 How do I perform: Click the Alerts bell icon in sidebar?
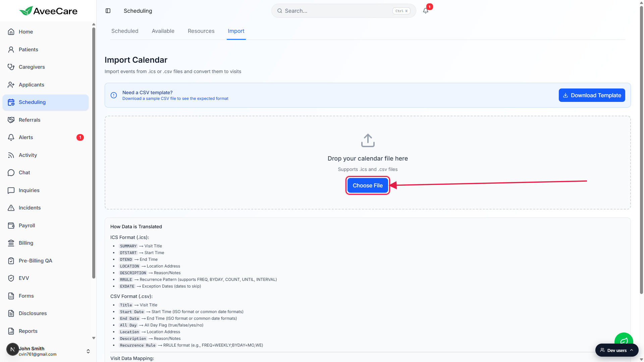pyautogui.click(x=11, y=137)
